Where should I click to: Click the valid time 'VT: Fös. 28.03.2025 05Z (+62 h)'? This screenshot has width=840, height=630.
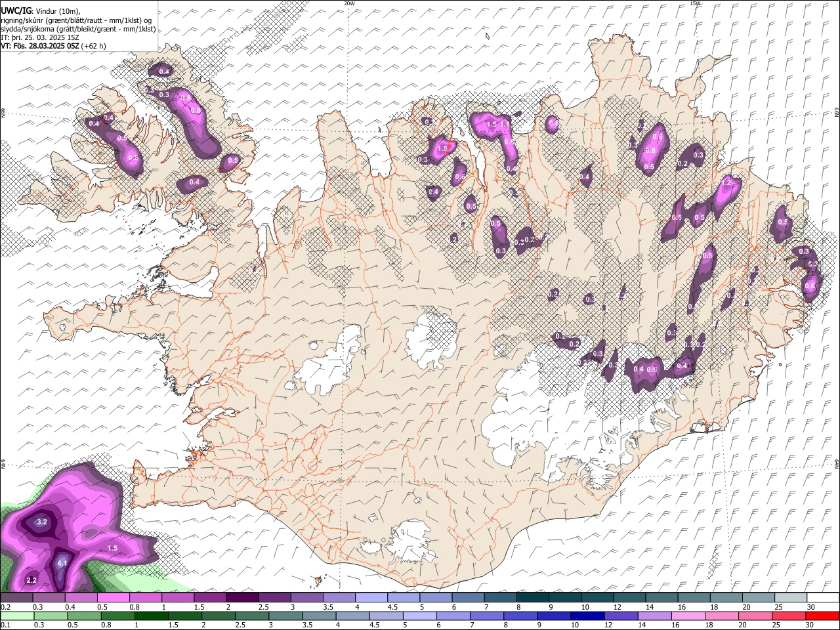[53, 46]
